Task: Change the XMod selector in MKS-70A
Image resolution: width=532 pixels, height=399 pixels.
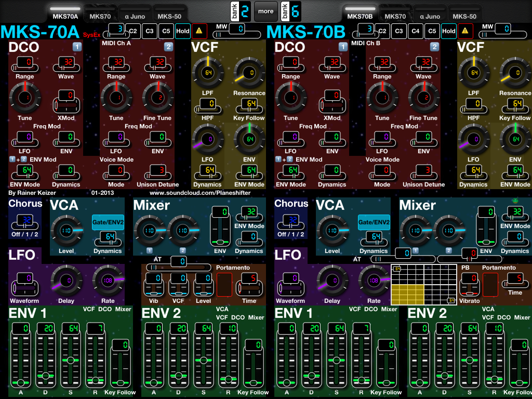Action: click(x=66, y=101)
